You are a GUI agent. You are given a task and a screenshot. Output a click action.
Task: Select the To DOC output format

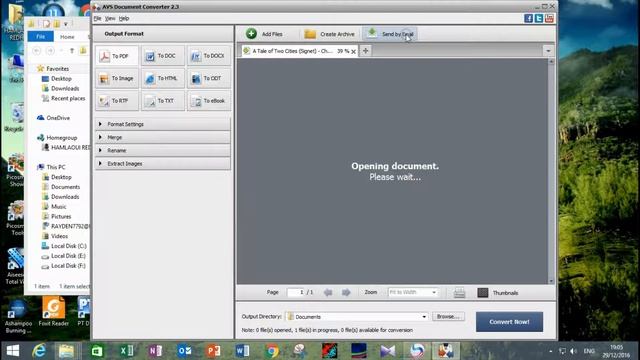pyautogui.click(x=162, y=56)
